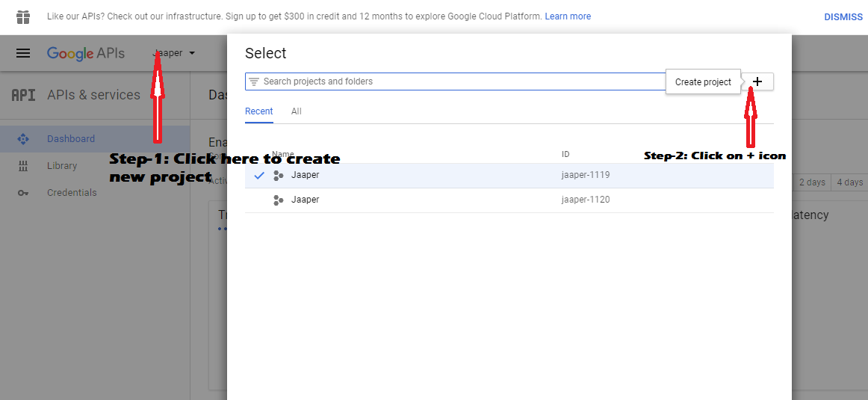Click the Google APIs logo

(86, 53)
